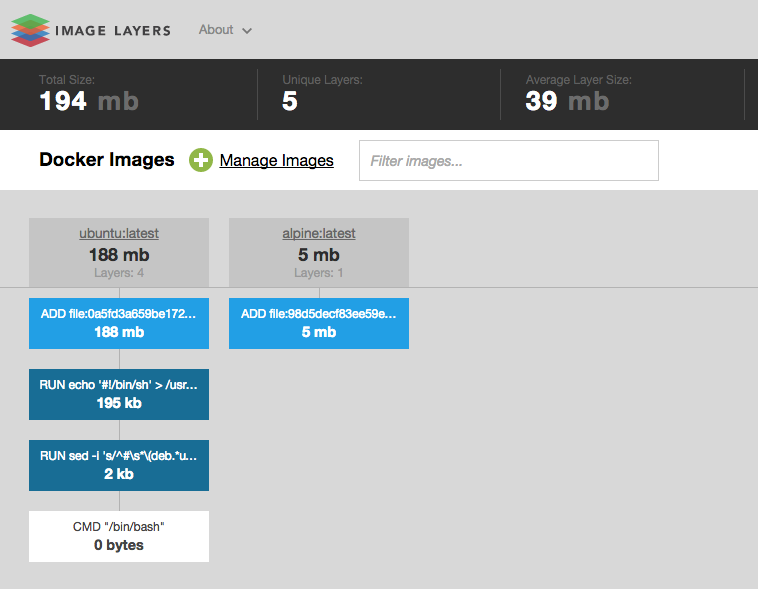Open the alpine:latest image link

click(319, 233)
